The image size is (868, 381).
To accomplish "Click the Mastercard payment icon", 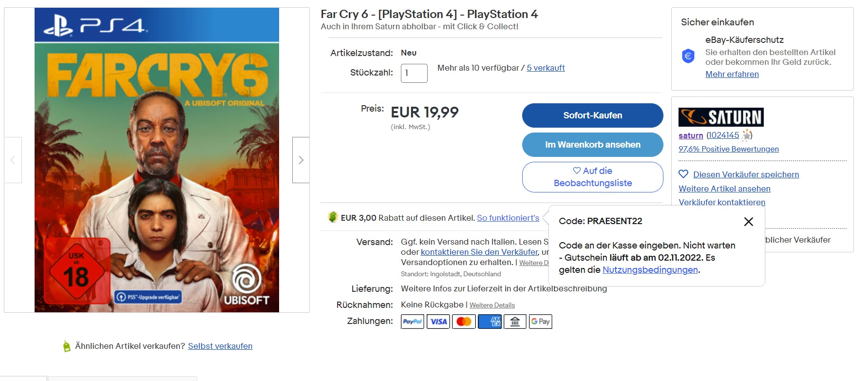I will [x=464, y=322].
